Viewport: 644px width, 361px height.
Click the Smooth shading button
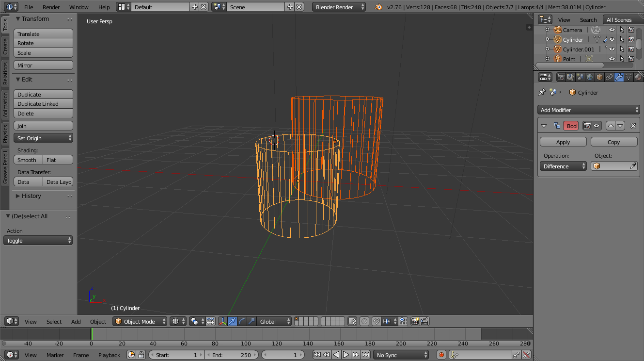[x=28, y=160]
